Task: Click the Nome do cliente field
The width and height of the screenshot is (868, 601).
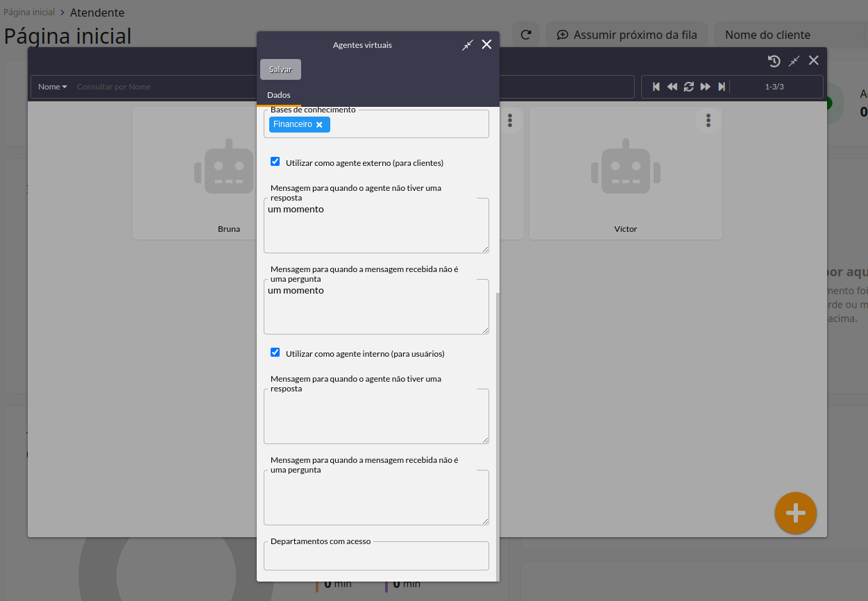Action: coord(791,35)
